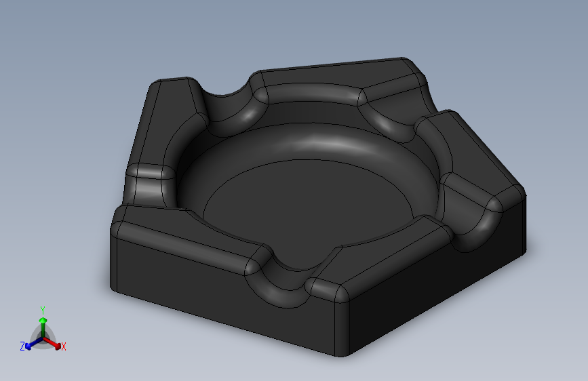The width and height of the screenshot is (588, 381).
Task: Select the X label of orientation triad
Action: (x=64, y=347)
